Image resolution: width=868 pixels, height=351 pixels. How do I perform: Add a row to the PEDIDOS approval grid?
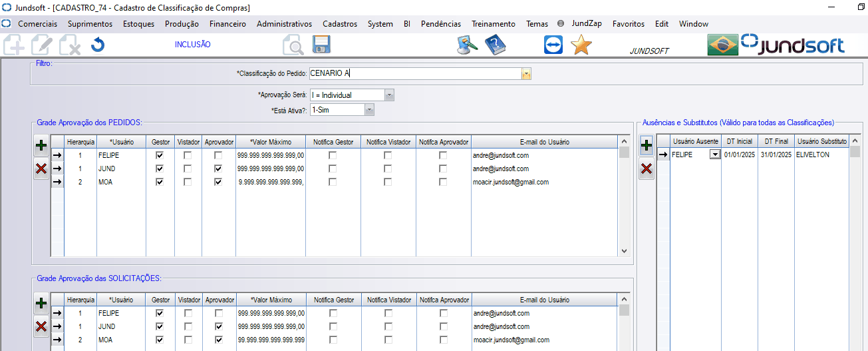point(41,145)
